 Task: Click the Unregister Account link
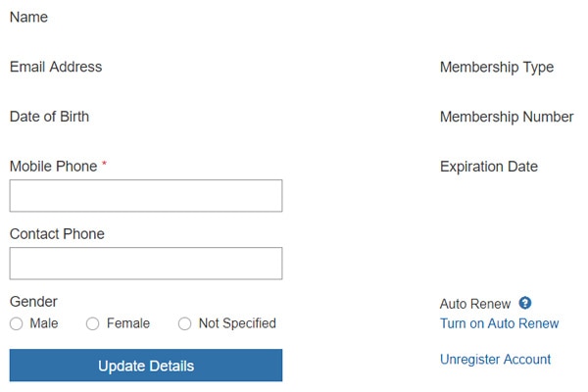point(495,360)
